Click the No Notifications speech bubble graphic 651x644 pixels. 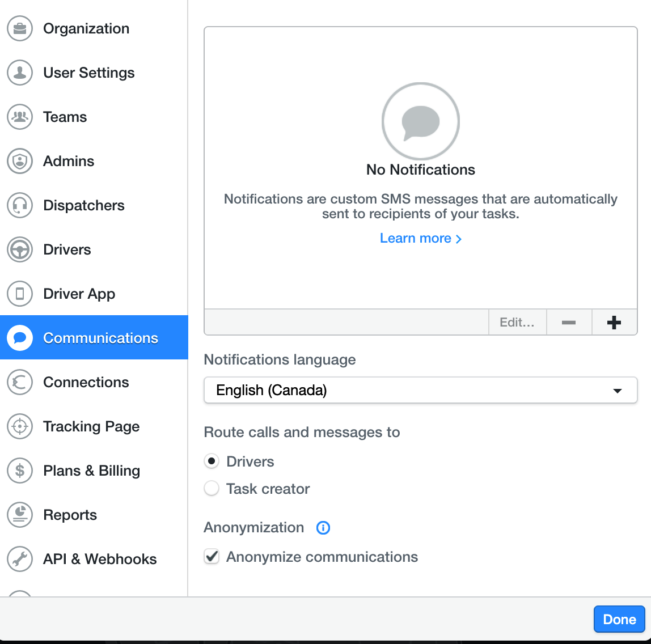tap(420, 121)
